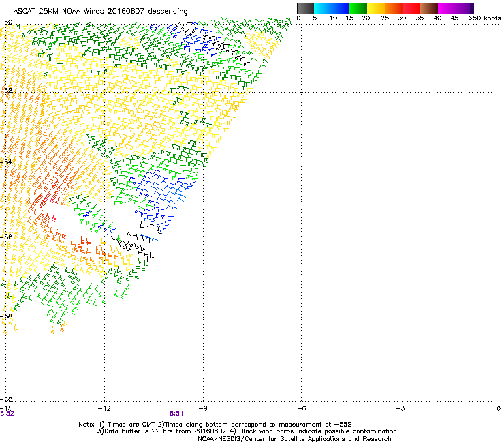
Task: Click the note line 'Times are GMT'
Action: click(x=131, y=425)
